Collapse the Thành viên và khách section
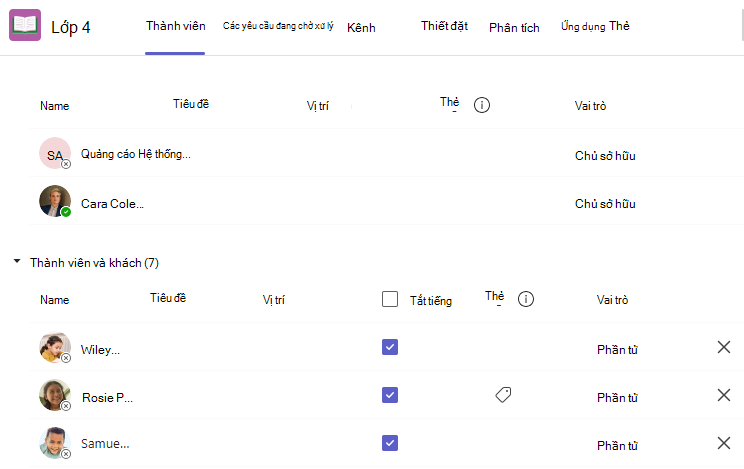 point(17,261)
